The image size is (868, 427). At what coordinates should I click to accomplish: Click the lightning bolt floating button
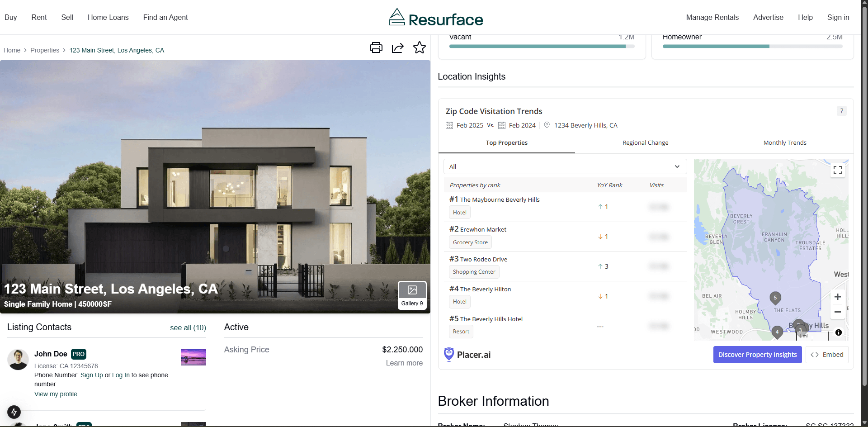(14, 412)
